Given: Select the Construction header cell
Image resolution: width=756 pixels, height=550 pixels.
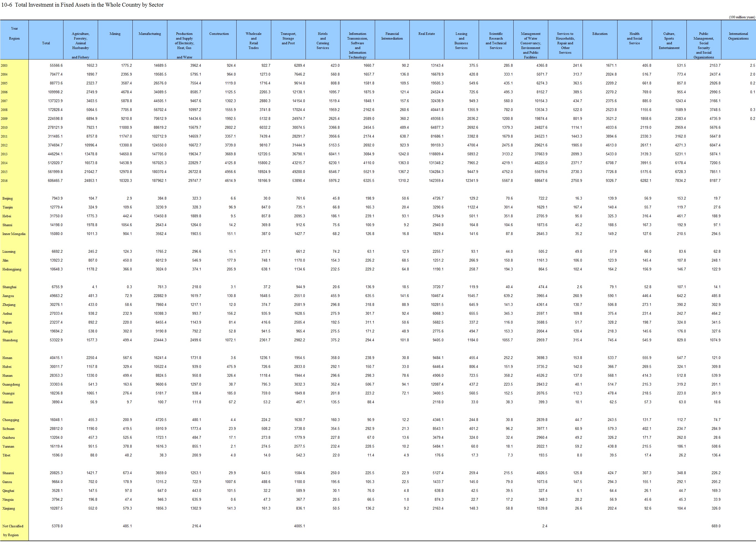Looking at the screenshot, I should coord(219,34).
